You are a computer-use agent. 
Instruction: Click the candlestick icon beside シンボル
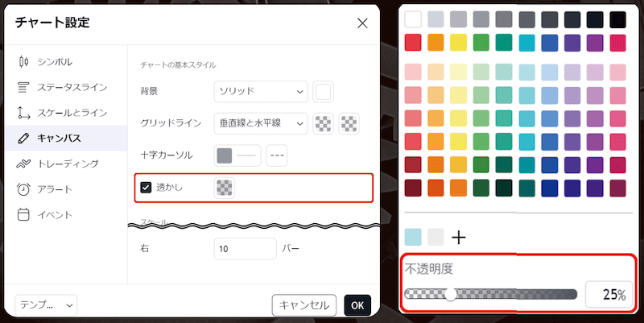23,62
